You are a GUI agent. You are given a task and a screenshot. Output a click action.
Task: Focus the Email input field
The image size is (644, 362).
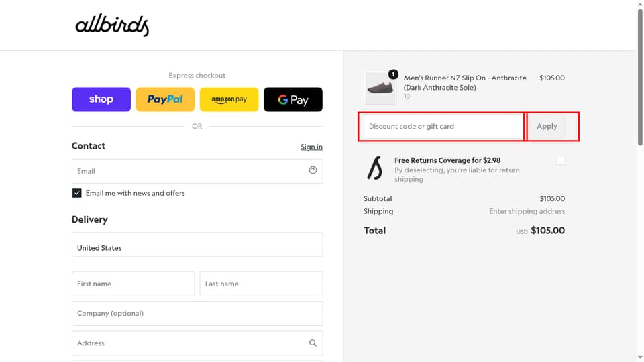click(197, 171)
